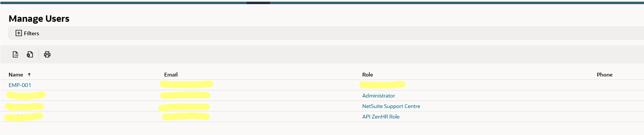
Task: Sort by the Role column header
Action: tap(367, 75)
